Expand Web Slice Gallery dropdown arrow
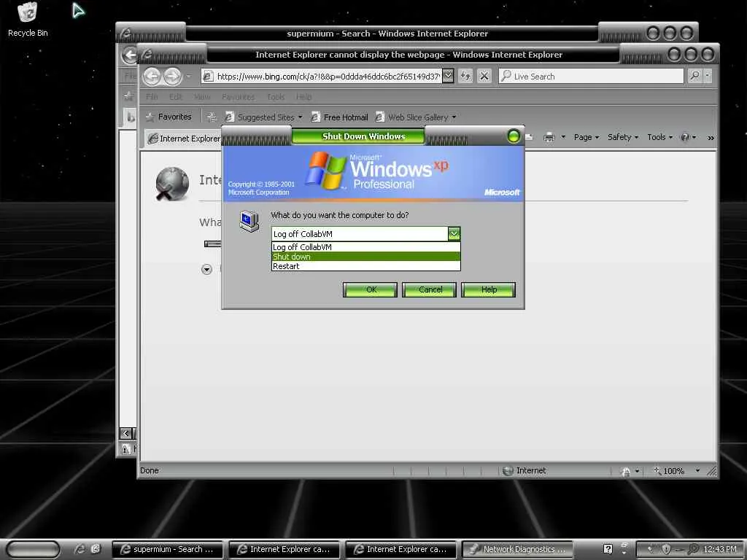 coord(454,117)
